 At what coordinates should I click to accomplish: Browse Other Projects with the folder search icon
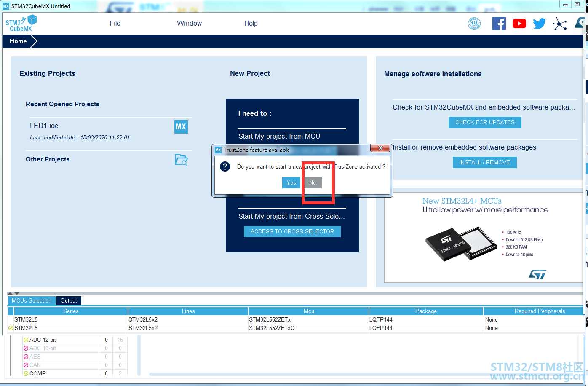pyautogui.click(x=181, y=160)
